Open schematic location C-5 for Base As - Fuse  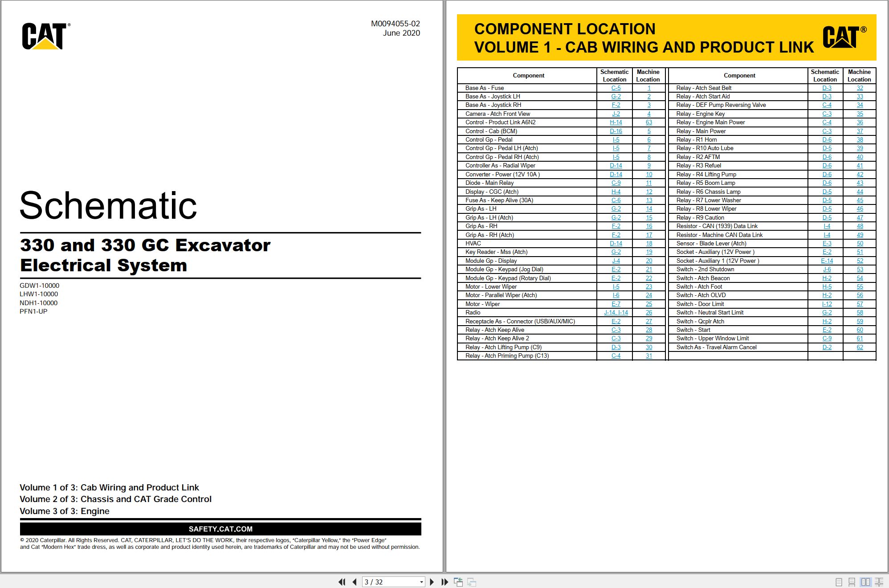pos(616,88)
